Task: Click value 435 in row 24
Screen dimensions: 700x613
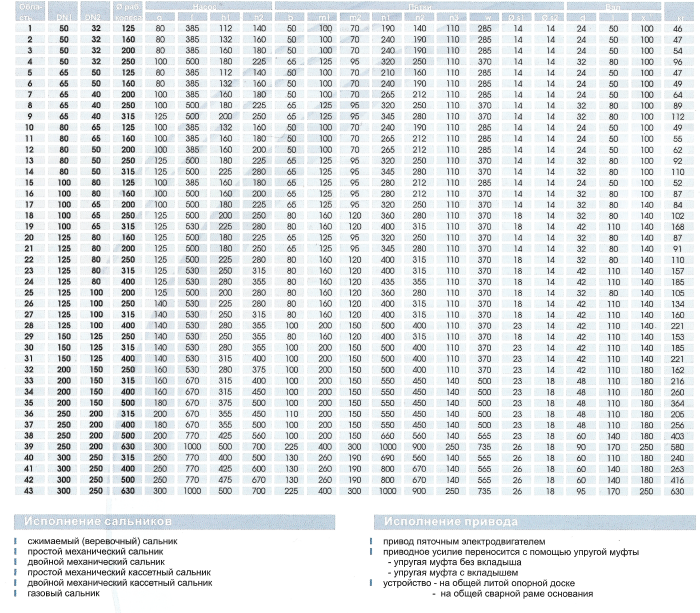Action: pyautogui.click(x=388, y=282)
